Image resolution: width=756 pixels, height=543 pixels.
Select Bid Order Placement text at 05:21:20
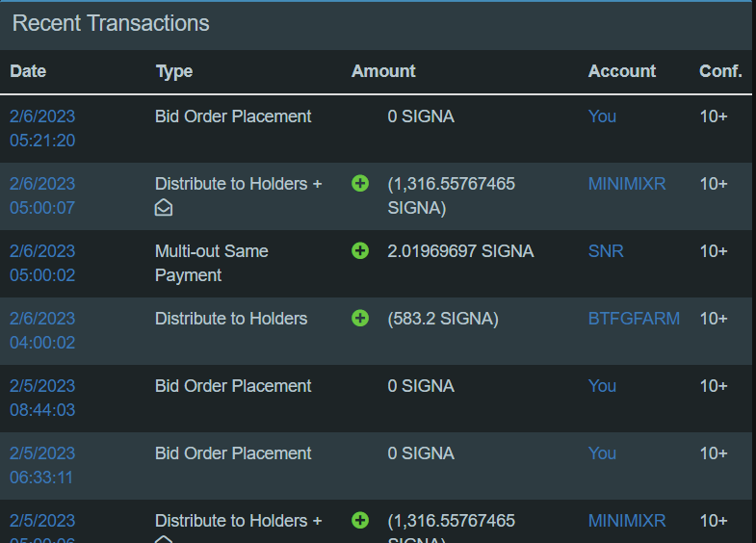pyautogui.click(x=233, y=116)
